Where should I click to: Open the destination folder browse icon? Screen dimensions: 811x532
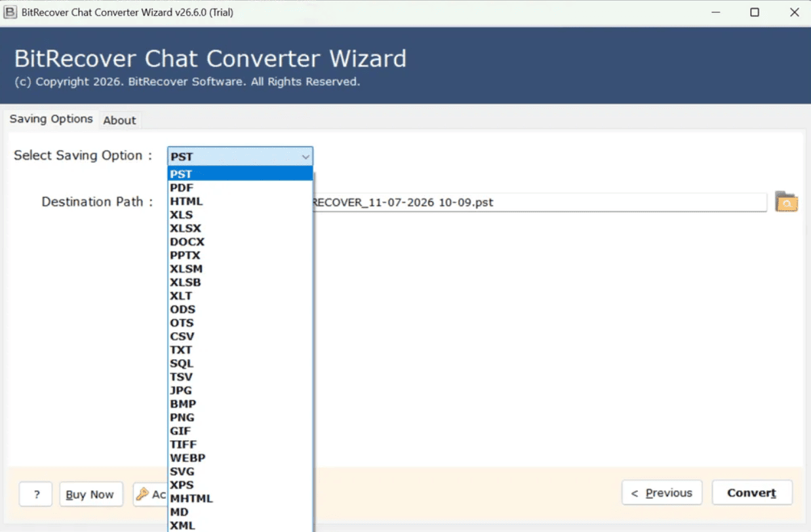(786, 202)
